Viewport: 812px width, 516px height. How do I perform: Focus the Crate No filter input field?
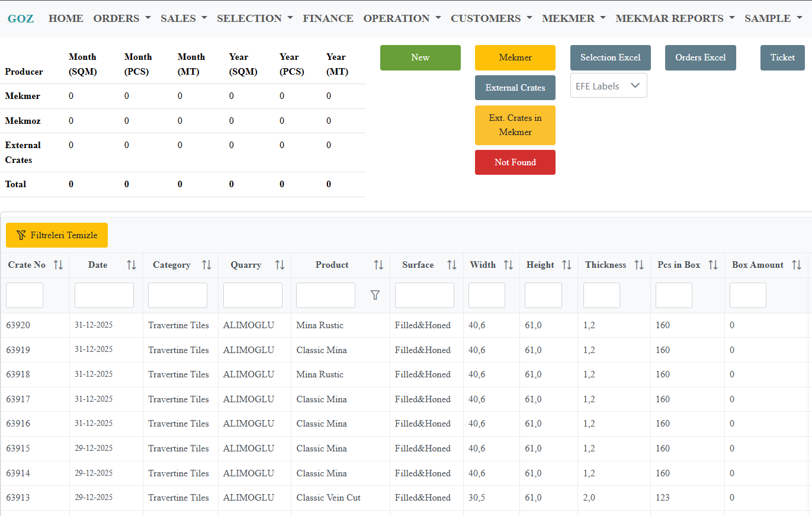[x=24, y=295]
